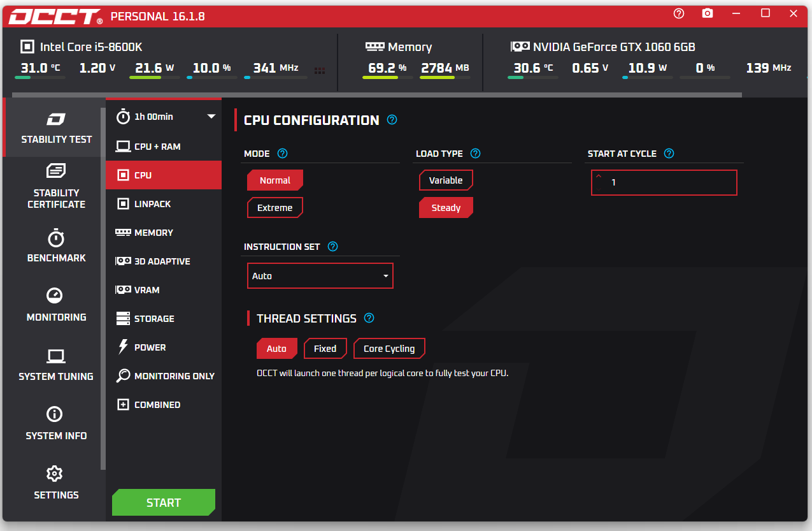This screenshot has height=531, width=812.
Task: Click the Start at Cycle input field
Action: point(664,182)
